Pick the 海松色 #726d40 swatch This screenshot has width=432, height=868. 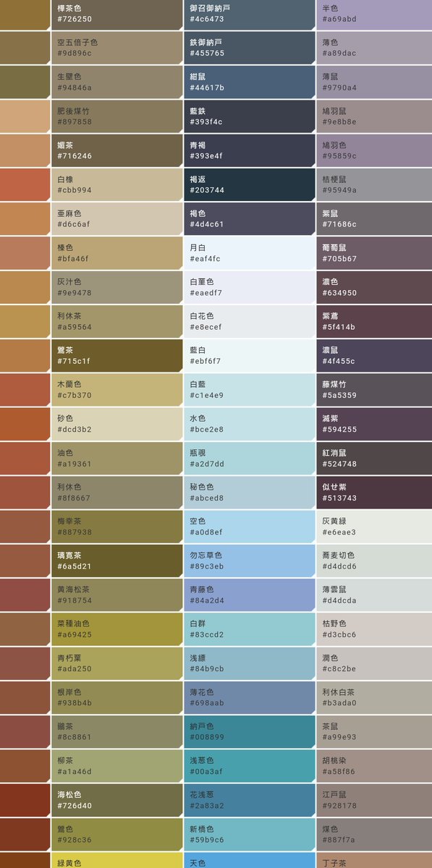pos(117,799)
